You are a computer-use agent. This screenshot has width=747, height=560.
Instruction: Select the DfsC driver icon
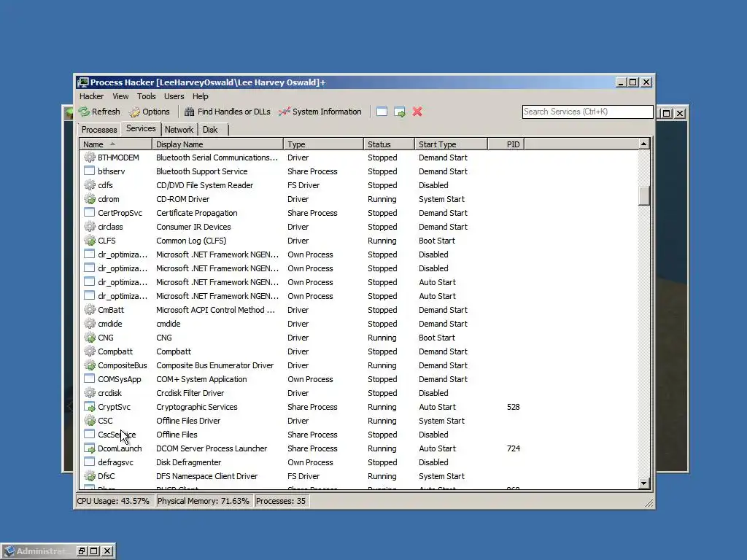click(x=90, y=475)
